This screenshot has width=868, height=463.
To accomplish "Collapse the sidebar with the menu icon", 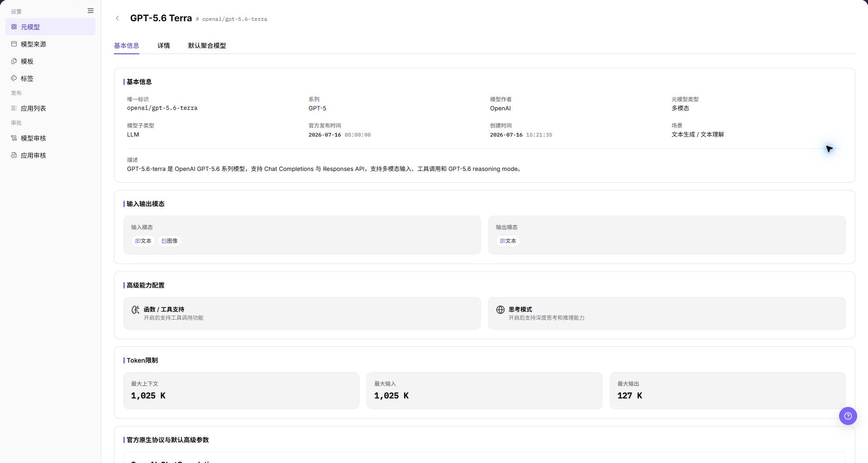I will (x=90, y=11).
